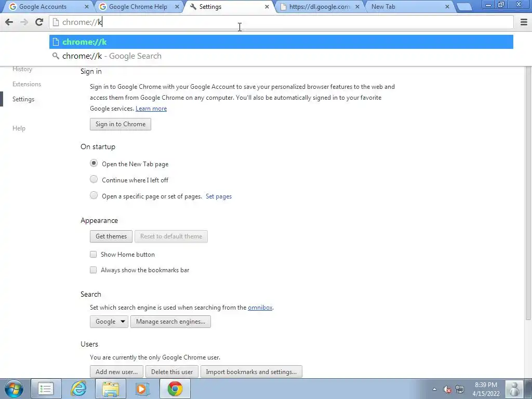Screen dimensions: 532x399
Task: Check Always show the bookmarks bar
Action: [94, 270]
